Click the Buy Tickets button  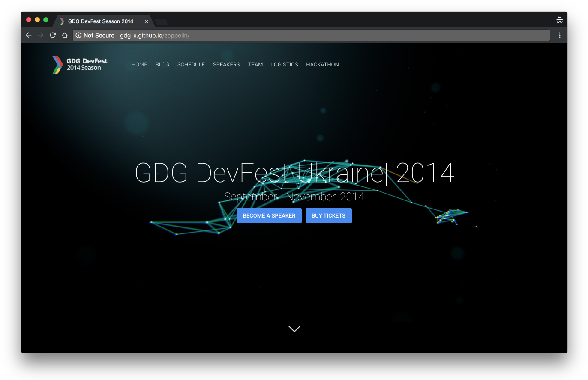click(328, 215)
